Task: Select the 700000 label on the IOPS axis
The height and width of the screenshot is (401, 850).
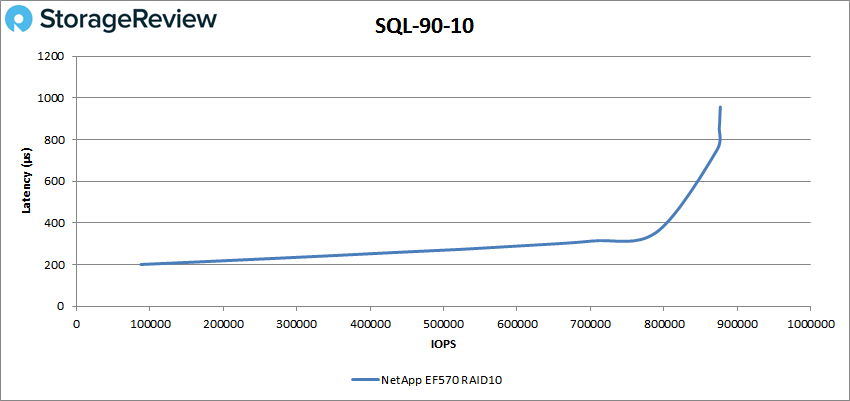Action: [589, 322]
